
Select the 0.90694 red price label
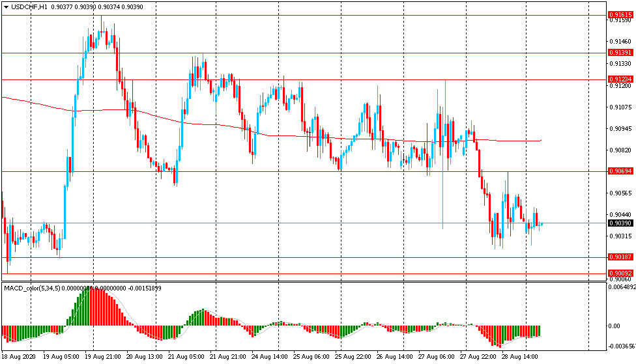pos(618,171)
